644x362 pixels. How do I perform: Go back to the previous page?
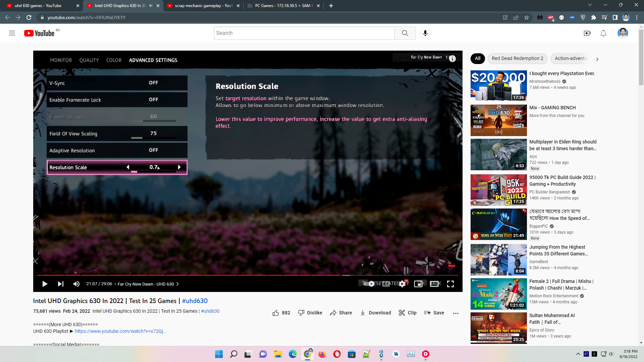point(7,17)
